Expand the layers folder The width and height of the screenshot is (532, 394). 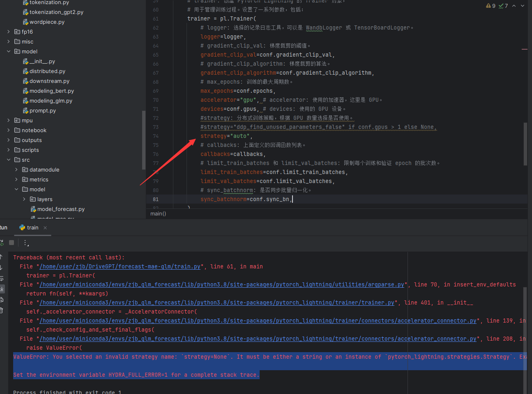pos(24,199)
